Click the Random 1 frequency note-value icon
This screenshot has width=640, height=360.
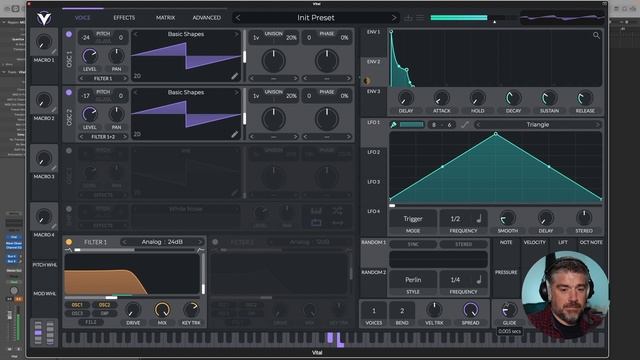point(479,280)
